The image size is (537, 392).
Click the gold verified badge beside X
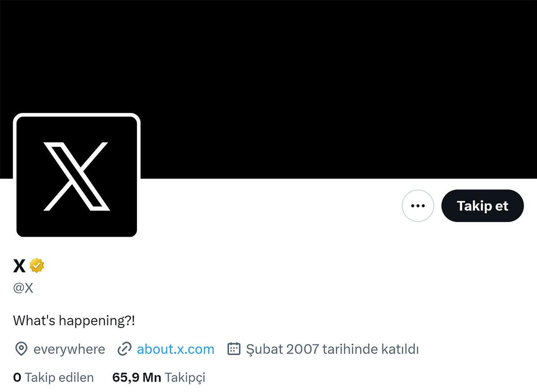37,266
